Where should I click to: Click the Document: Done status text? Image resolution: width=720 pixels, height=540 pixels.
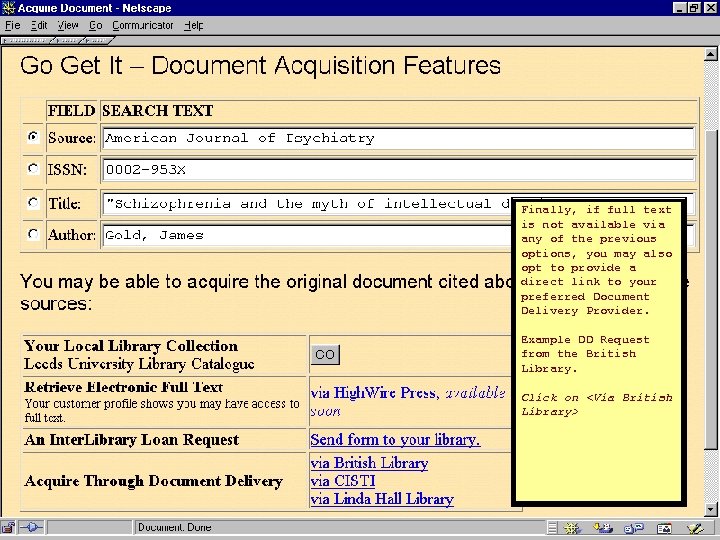pyautogui.click(x=174, y=528)
